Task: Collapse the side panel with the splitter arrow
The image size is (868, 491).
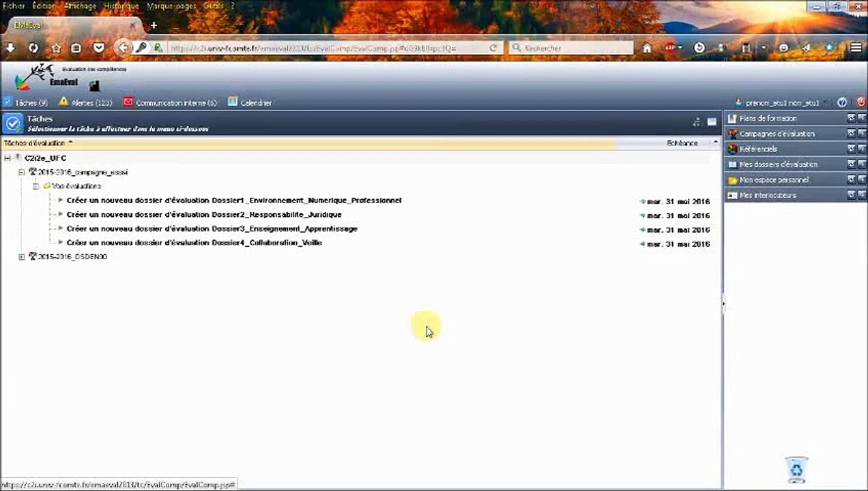Action: pos(723,305)
